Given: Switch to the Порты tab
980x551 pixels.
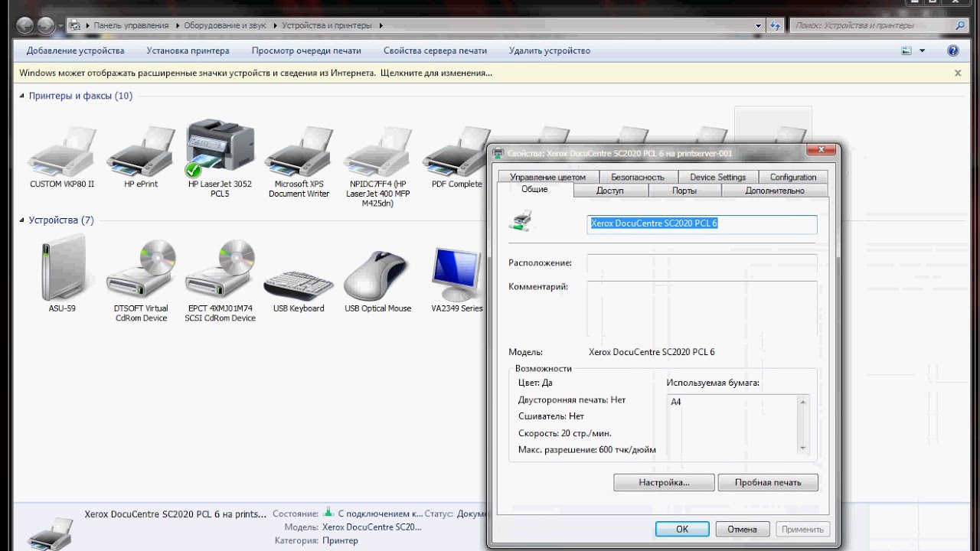Looking at the screenshot, I should [x=684, y=191].
